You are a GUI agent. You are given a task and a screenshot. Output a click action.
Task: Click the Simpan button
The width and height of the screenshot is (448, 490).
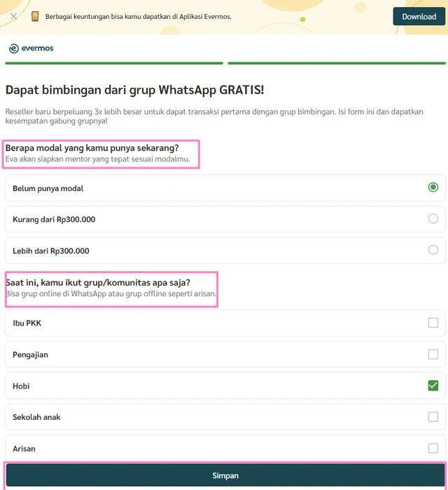[225, 475]
